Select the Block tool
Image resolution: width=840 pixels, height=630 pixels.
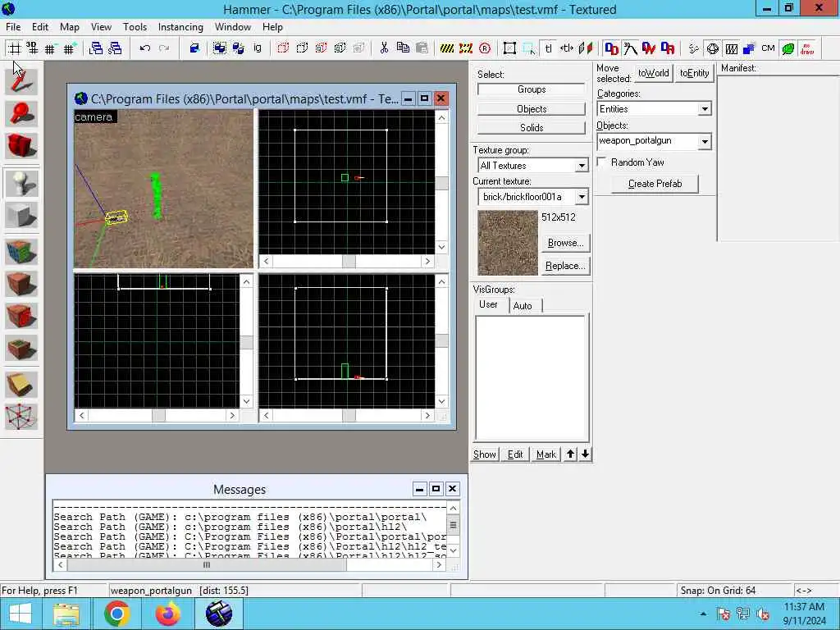point(21,216)
